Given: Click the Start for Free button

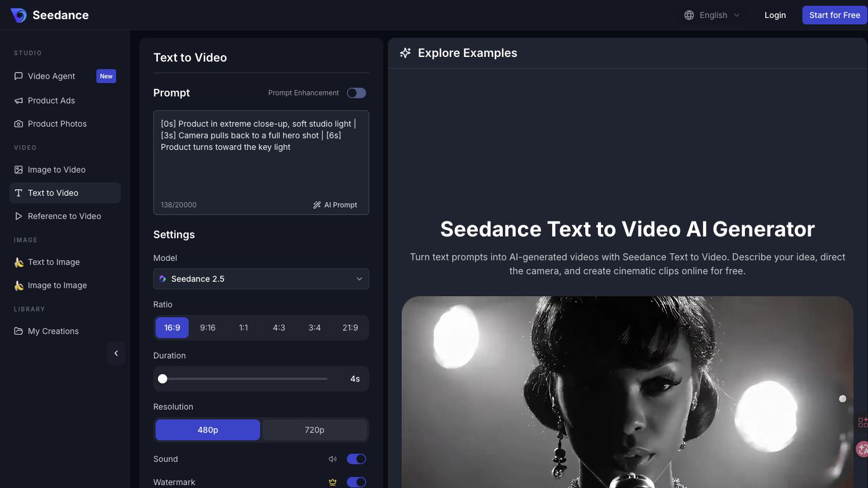Looking at the screenshot, I should (835, 15).
